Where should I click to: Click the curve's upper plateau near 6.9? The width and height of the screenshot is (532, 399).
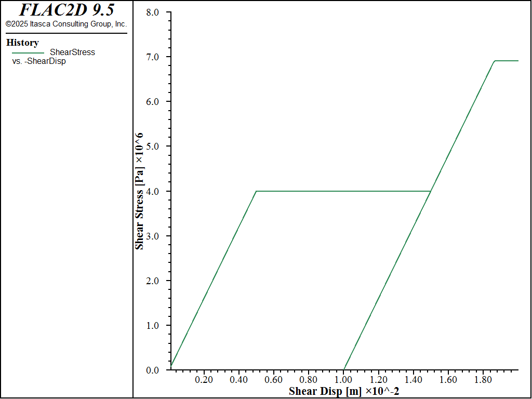pos(507,61)
